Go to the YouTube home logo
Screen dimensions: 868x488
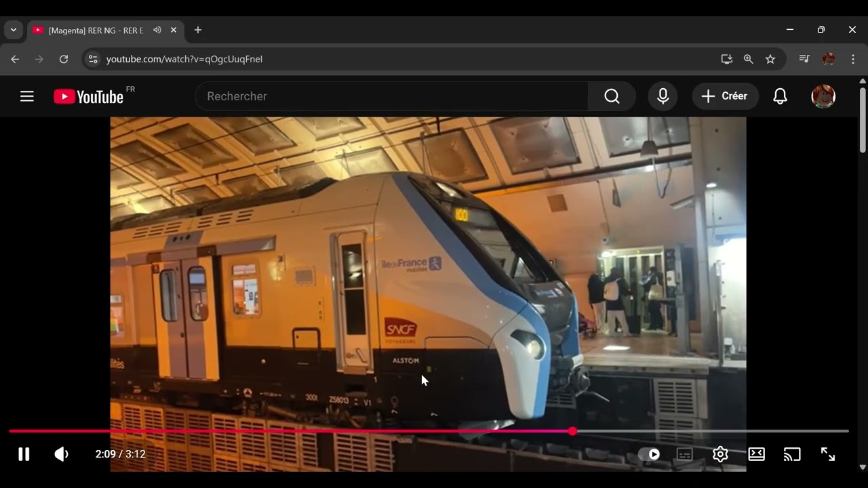coord(89,97)
